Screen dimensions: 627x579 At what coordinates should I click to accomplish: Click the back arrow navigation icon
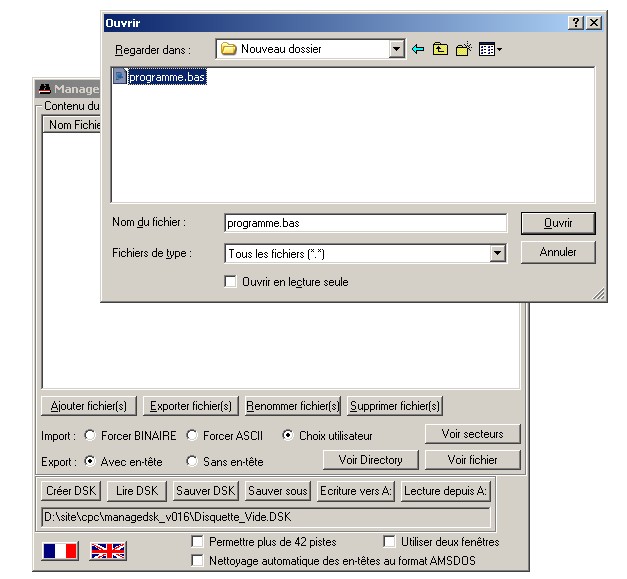418,49
